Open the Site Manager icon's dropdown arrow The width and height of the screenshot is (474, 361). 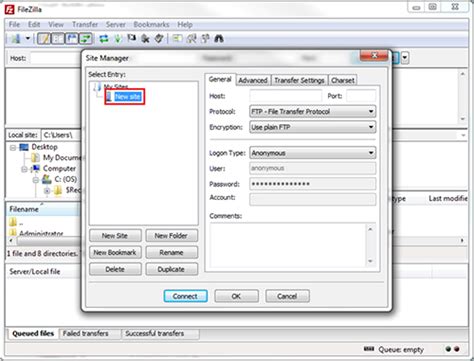[x=28, y=39]
